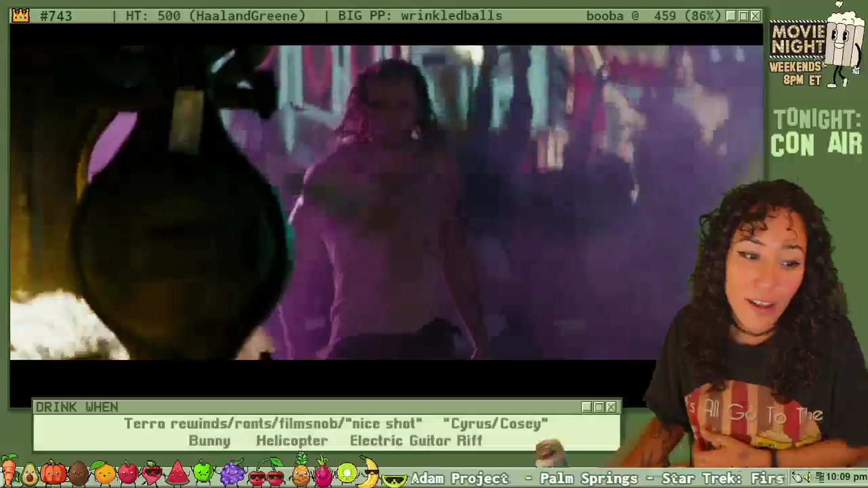Viewport: 868px width, 488px height.
Task: Click the cherries with sunglasses icon
Action: pyautogui.click(x=267, y=472)
